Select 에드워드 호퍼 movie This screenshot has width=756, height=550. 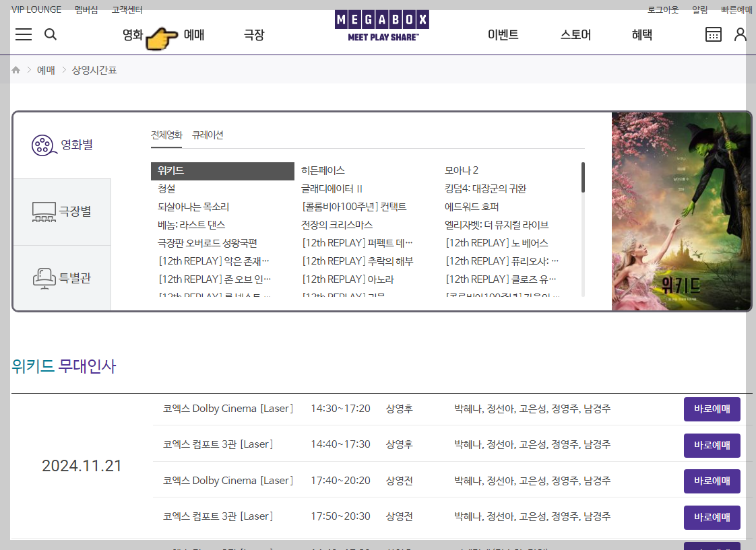click(472, 207)
